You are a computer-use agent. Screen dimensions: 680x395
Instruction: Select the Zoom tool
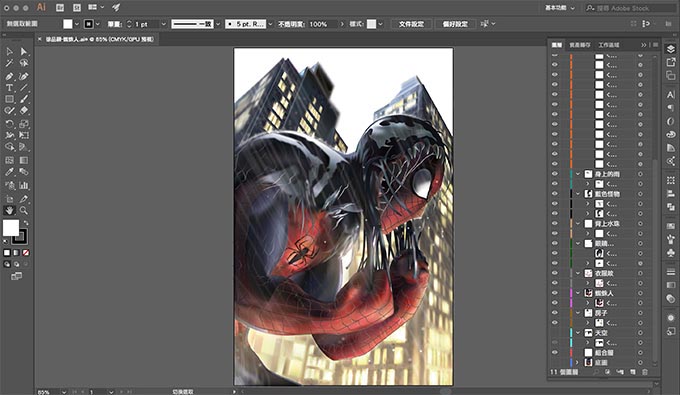(24, 211)
